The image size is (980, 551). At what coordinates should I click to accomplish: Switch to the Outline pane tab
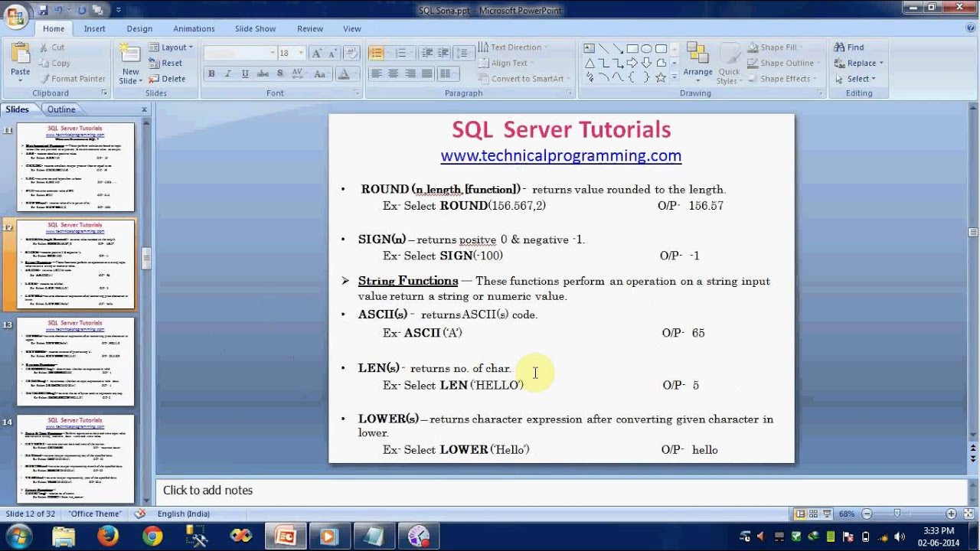[61, 109]
